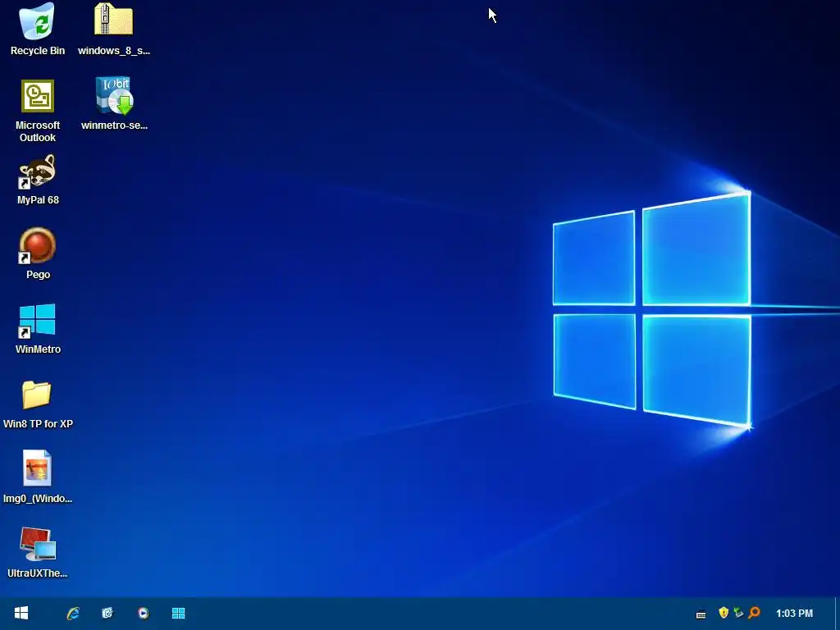Open the keyboard icon in system tray
Viewport: 840px width, 630px height.
click(x=701, y=614)
